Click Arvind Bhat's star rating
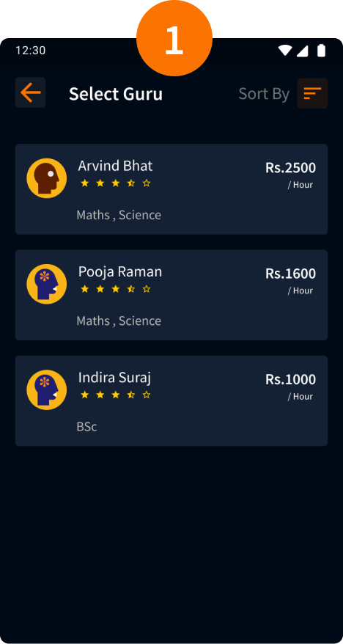The image size is (343, 644). click(x=116, y=183)
